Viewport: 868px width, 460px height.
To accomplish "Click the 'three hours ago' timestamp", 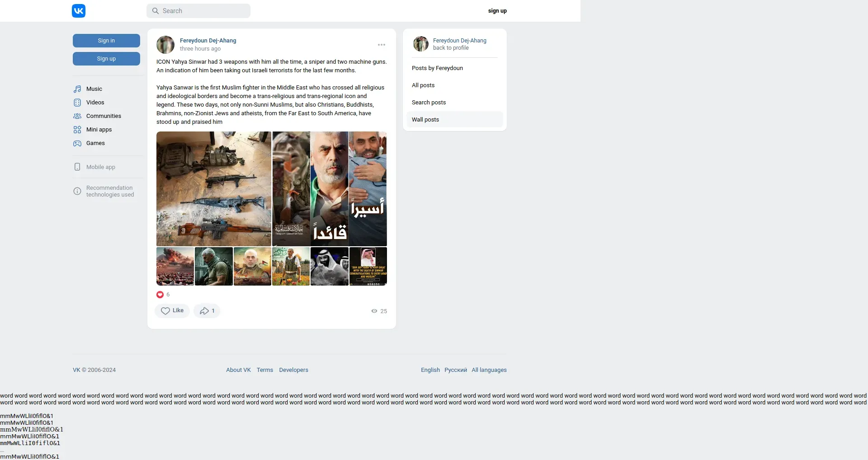I will click(200, 49).
